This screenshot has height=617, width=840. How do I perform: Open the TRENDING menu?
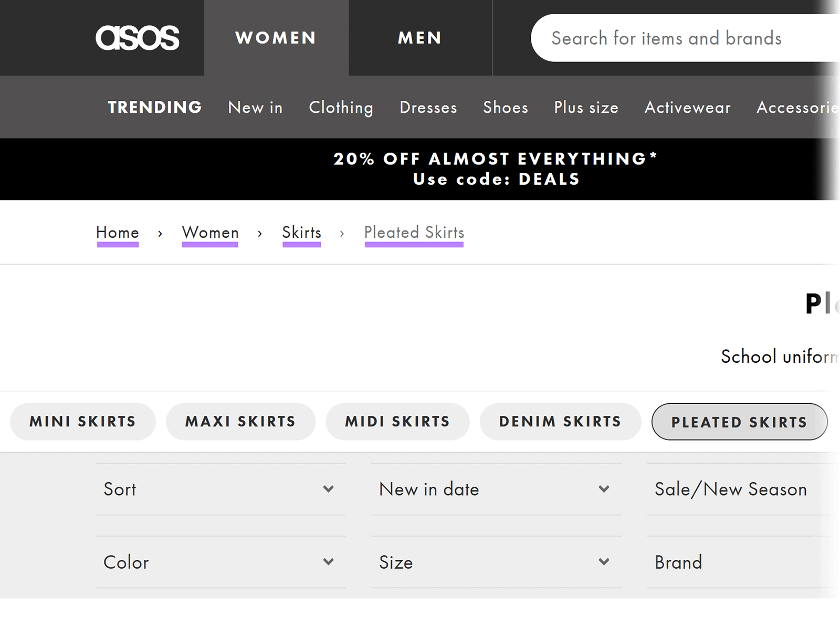point(155,107)
